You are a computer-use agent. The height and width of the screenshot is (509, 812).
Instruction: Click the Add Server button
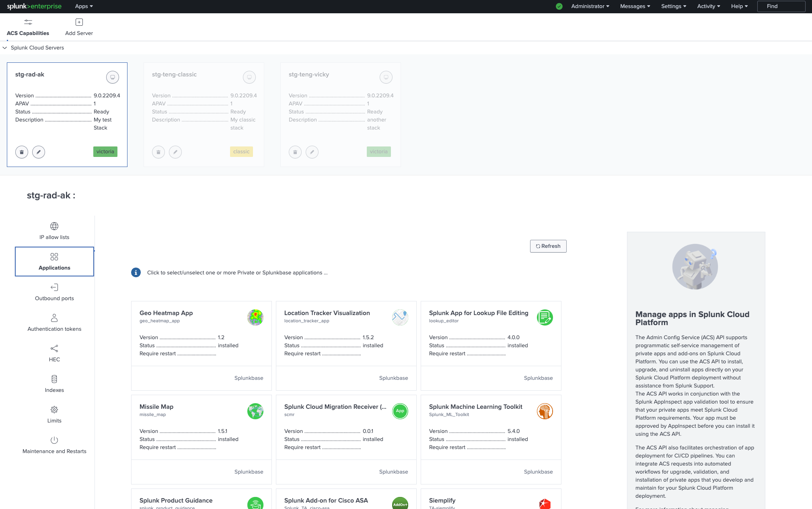79,27
